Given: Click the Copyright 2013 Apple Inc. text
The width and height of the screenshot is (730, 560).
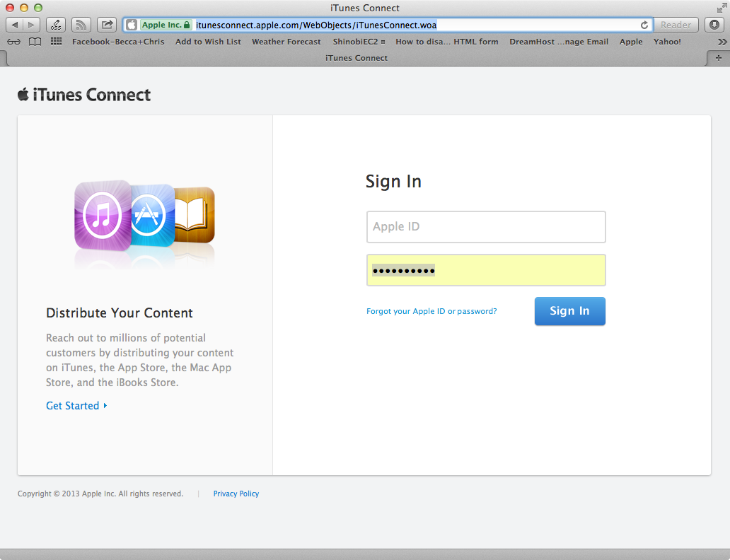Looking at the screenshot, I should (100, 494).
